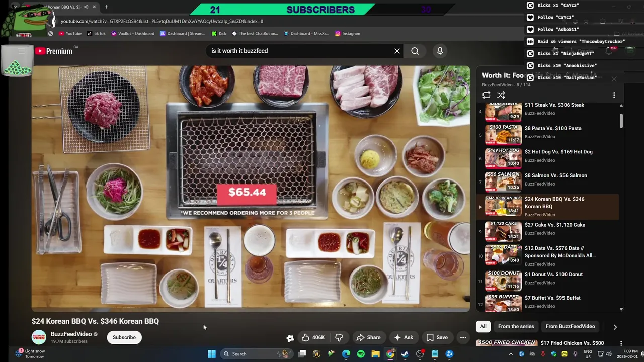
Task: Play $1 Donut Vs. $100 Donut
Action: point(547,280)
